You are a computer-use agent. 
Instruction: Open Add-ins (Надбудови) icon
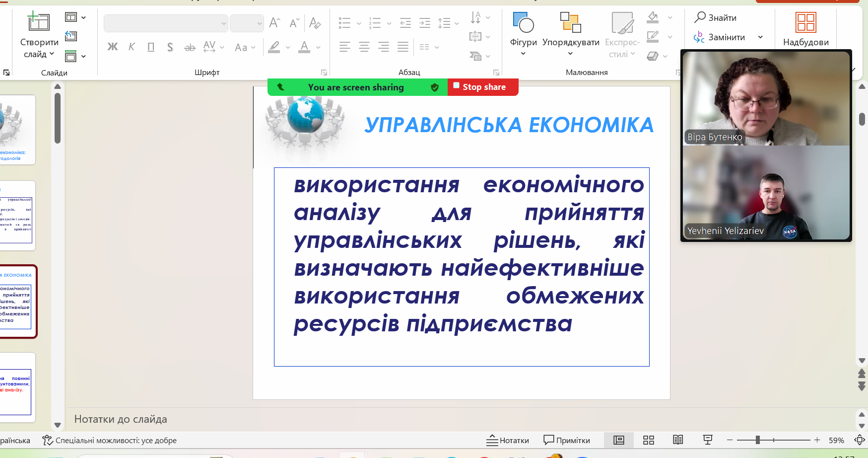805,23
